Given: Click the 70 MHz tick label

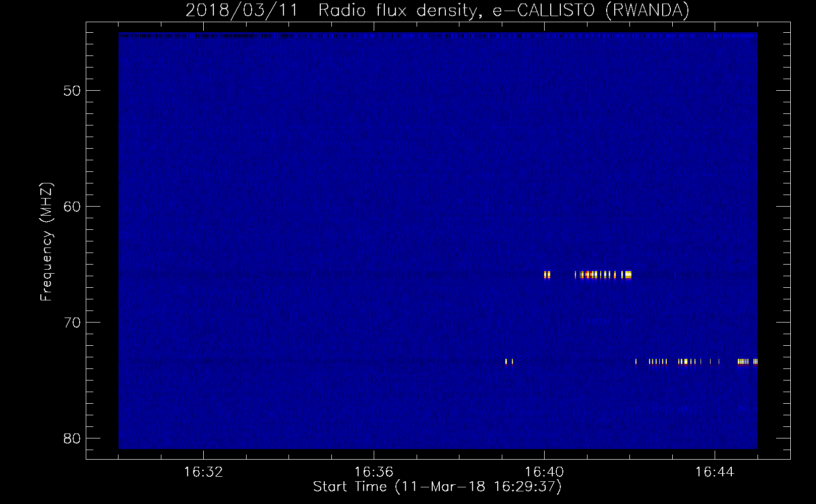Looking at the screenshot, I should [72, 323].
